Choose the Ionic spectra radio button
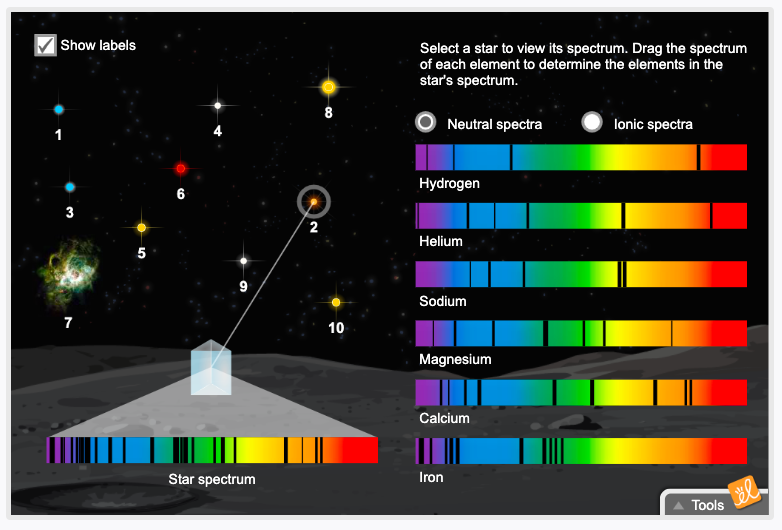782x530 pixels. tap(593, 122)
